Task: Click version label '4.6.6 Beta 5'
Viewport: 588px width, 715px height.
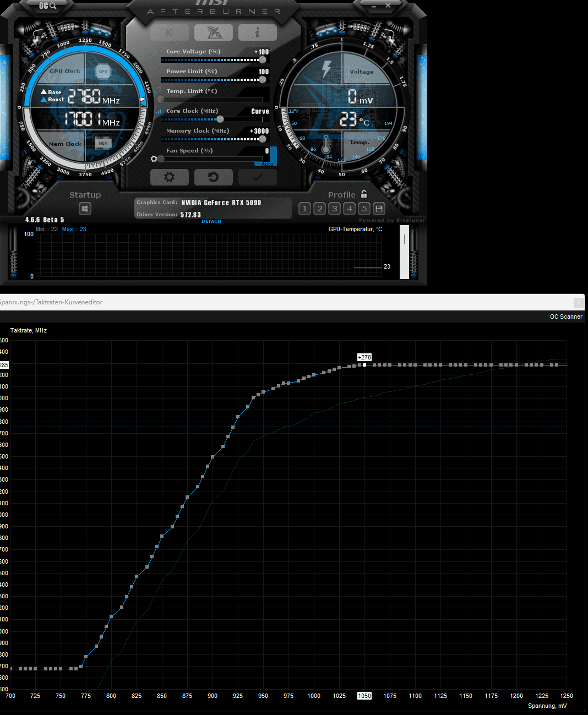Action: click(x=45, y=220)
